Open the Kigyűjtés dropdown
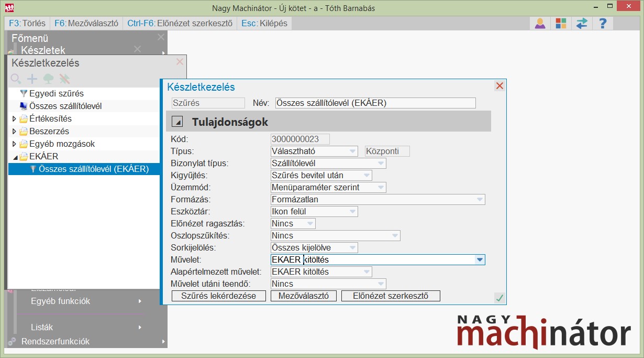The width and height of the screenshot is (644, 358). (367, 176)
